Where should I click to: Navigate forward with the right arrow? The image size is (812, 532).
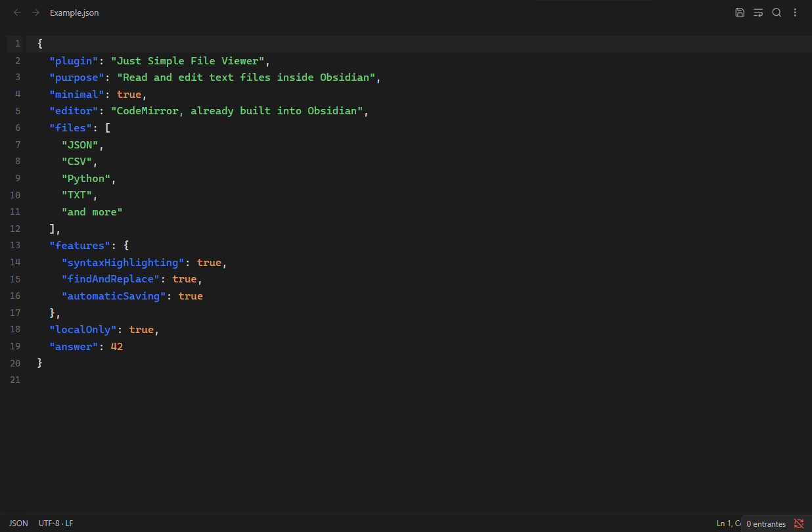pyautogui.click(x=36, y=12)
